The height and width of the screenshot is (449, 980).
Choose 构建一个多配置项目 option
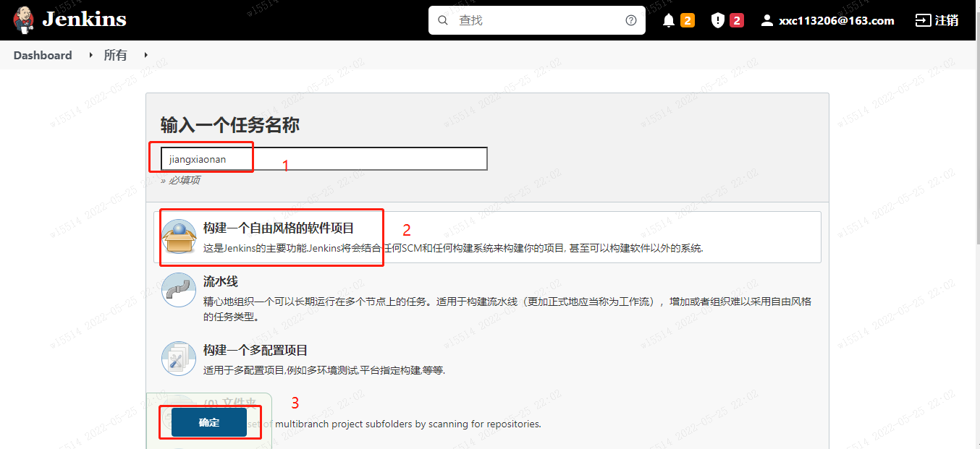(x=255, y=350)
